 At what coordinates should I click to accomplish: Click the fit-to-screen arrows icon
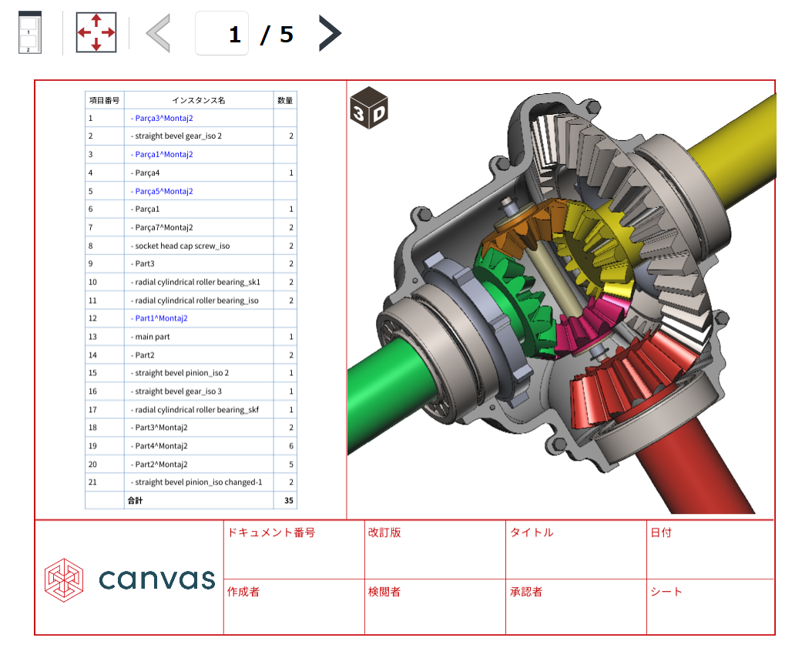(x=96, y=32)
